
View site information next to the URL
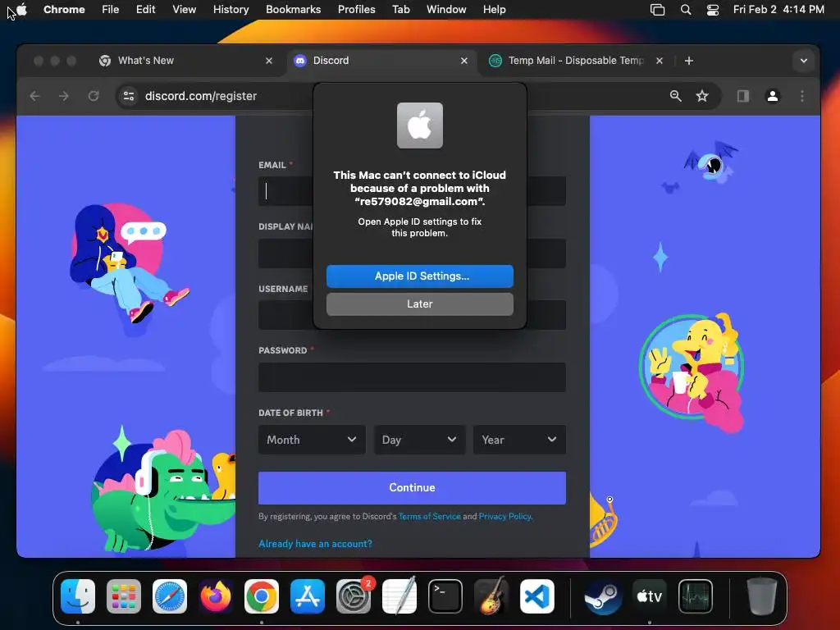(x=129, y=96)
